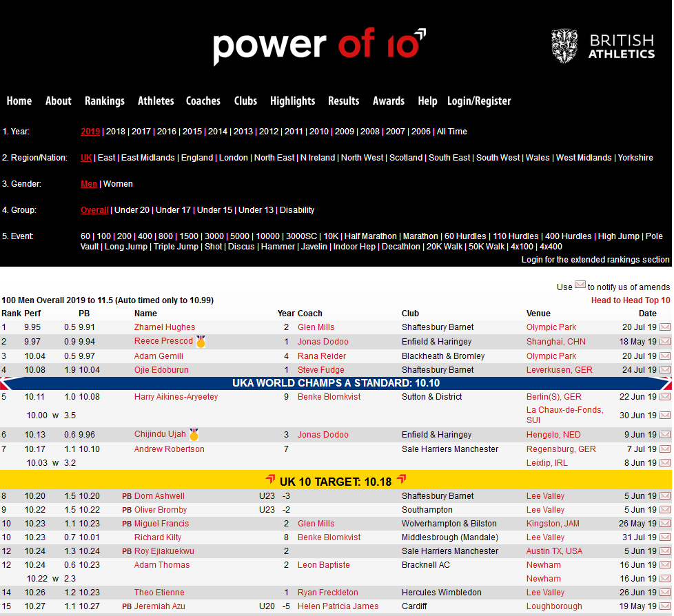Select the Under 20 group
Image resolution: width=674 pixels, height=616 pixels.
132,210
